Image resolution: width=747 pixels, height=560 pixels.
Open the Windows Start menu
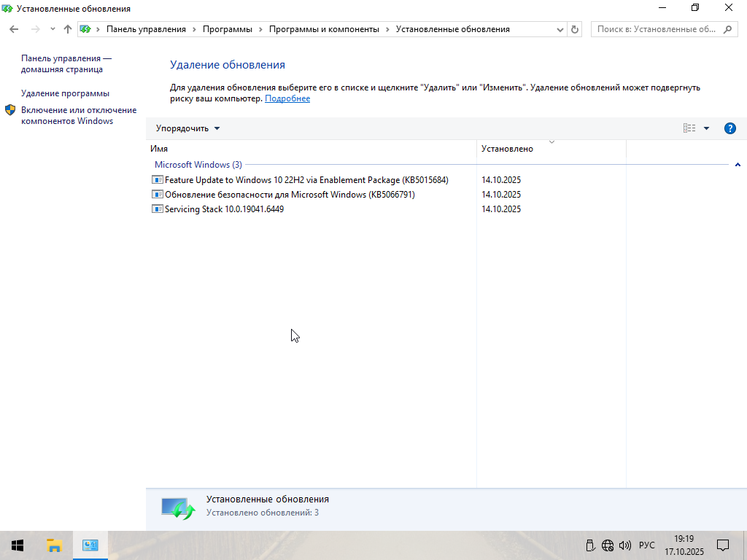[x=18, y=545]
